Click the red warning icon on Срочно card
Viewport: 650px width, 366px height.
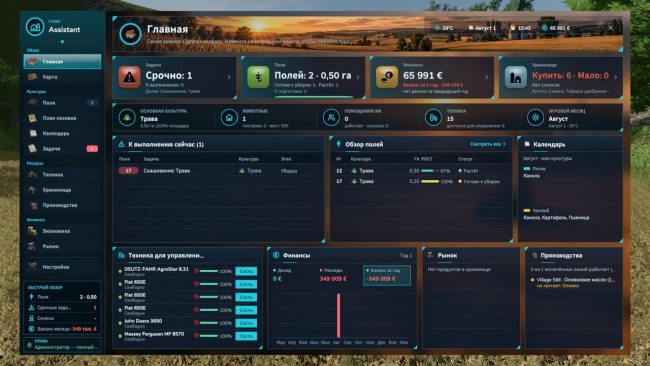click(129, 77)
